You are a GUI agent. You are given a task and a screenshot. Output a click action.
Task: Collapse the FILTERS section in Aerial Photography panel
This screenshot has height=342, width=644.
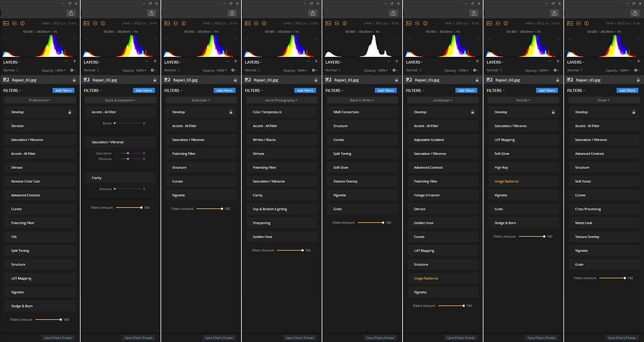pyautogui.click(x=254, y=91)
